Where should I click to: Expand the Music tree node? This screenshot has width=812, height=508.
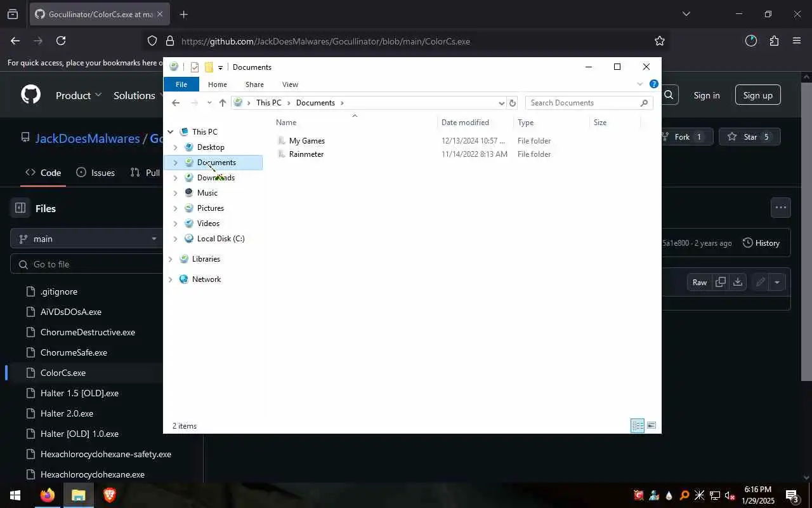[175, 193]
